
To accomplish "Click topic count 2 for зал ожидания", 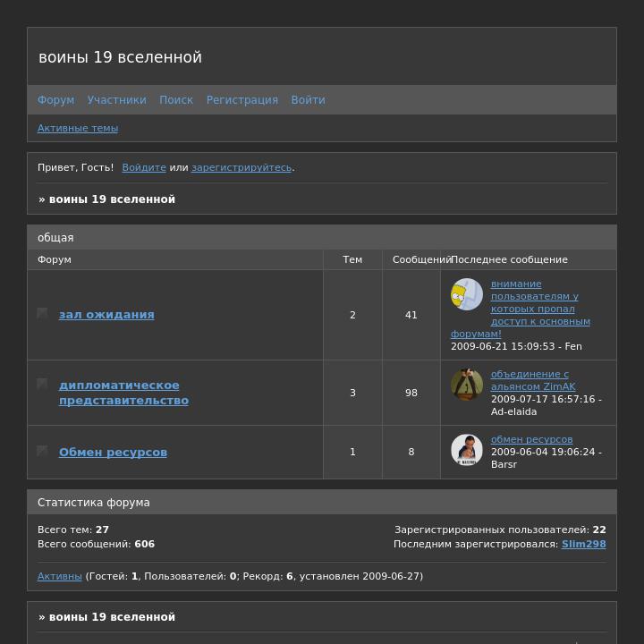I will tap(352, 315).
